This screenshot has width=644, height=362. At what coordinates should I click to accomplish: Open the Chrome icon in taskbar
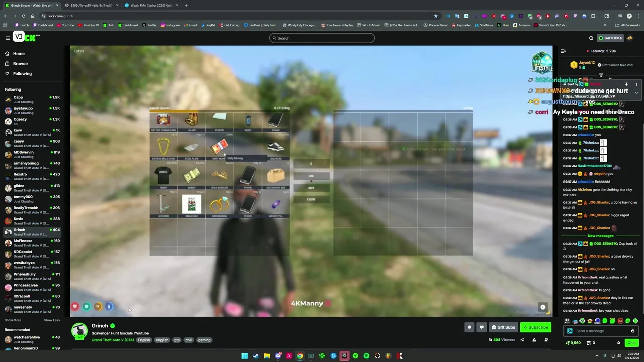coord(300,356)
